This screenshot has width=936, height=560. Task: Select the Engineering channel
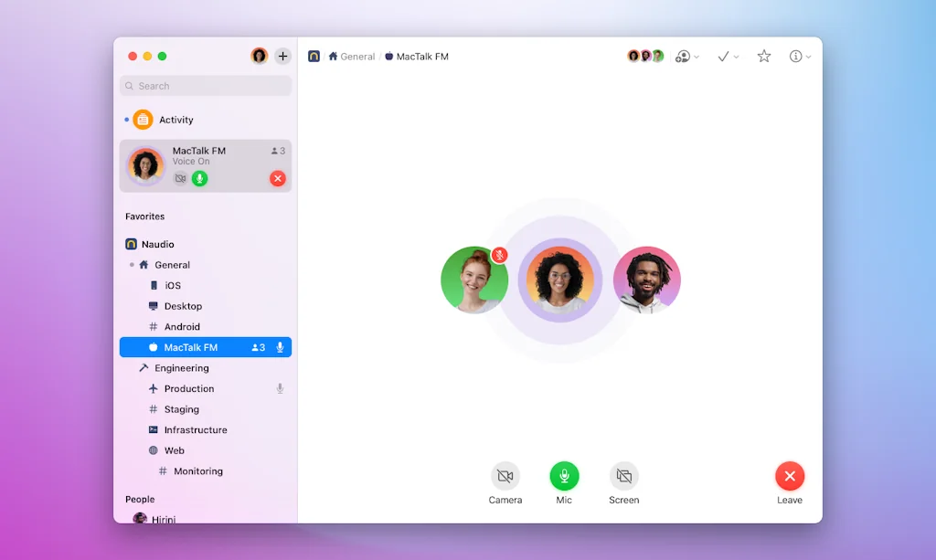click(x=182, y=367)
